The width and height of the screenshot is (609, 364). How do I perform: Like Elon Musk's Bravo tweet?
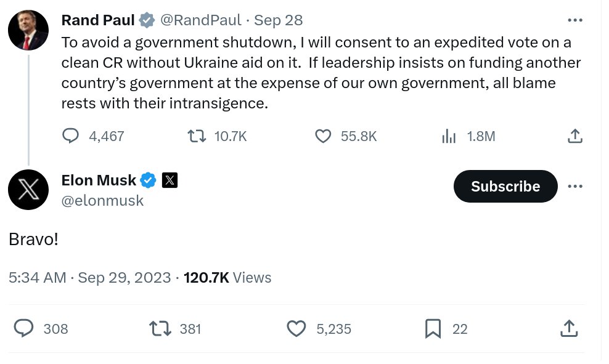point(296,329)
